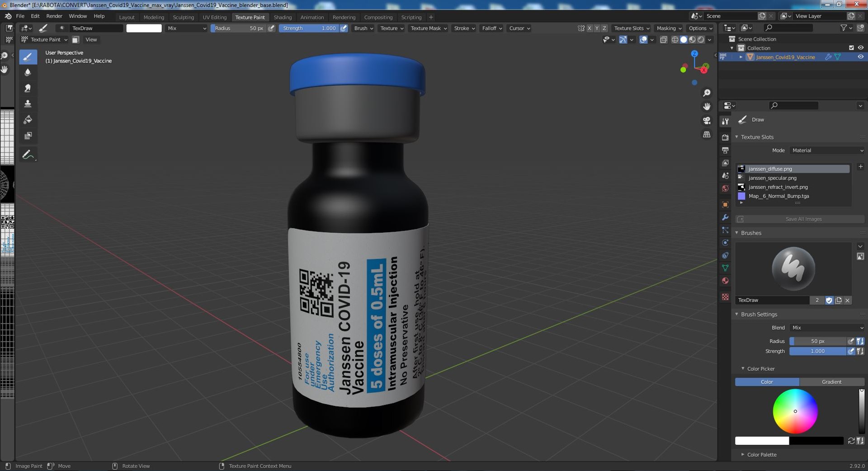Image resolution: width=868 pixels, height=471 pixels.
Task: Toggle X symmetry mirror button
Action: pos(590,28)
